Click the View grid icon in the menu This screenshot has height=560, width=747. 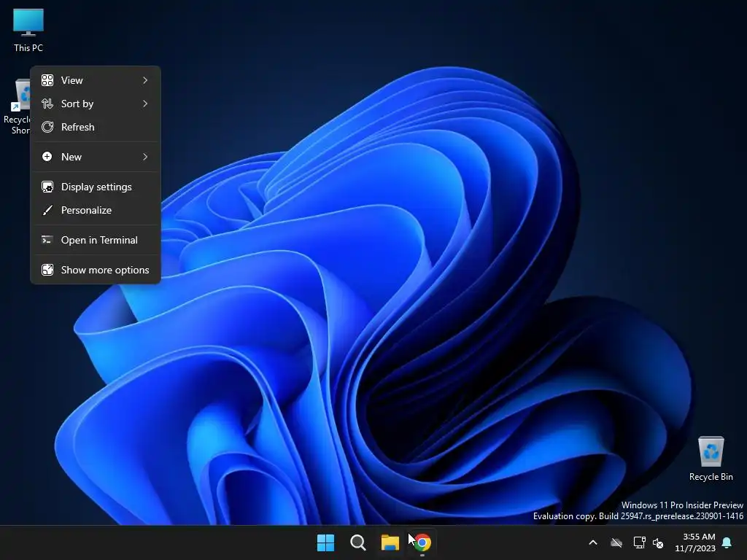47,80
